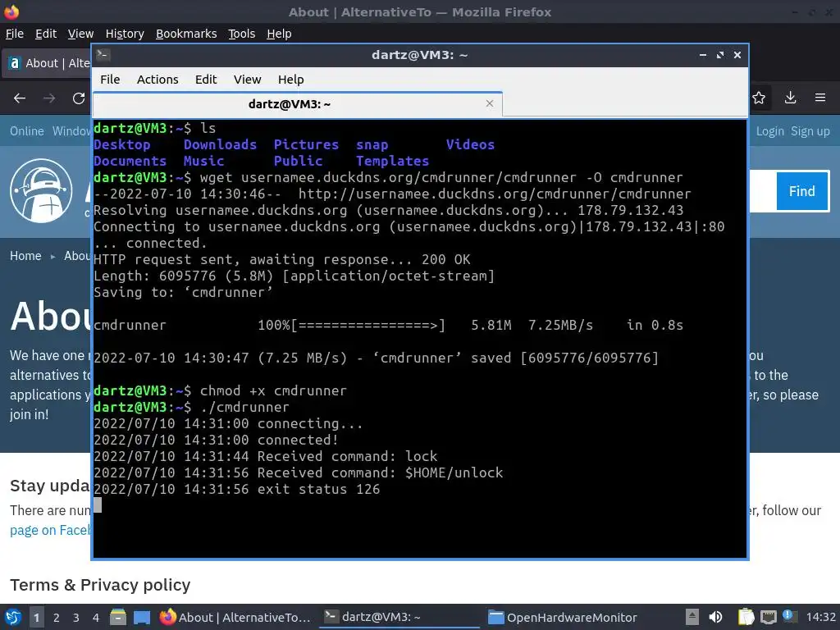
Task: Switch to workspace 4
Action: pos(96,618)
